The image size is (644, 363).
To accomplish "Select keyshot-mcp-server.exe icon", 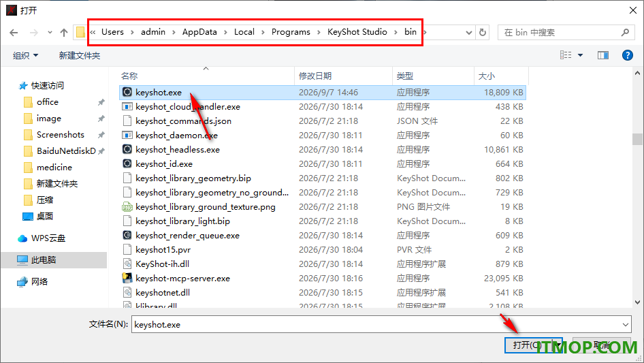I will coord(127,278).
